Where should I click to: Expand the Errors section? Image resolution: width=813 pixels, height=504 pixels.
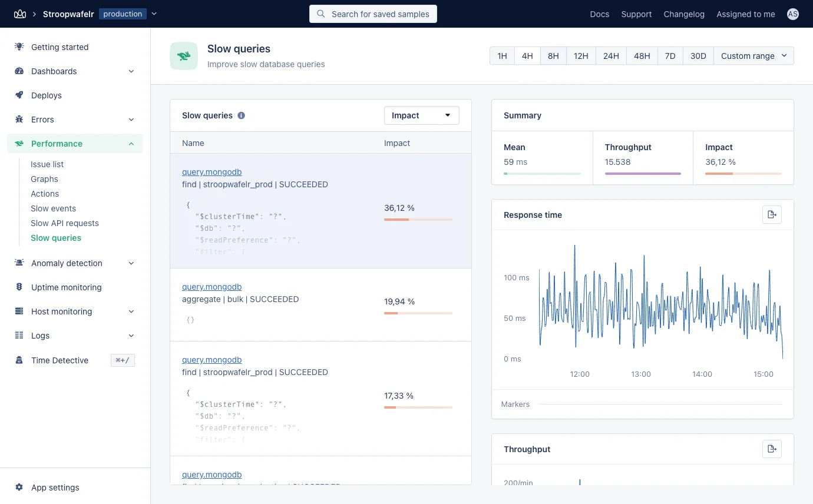pos(131,120)
